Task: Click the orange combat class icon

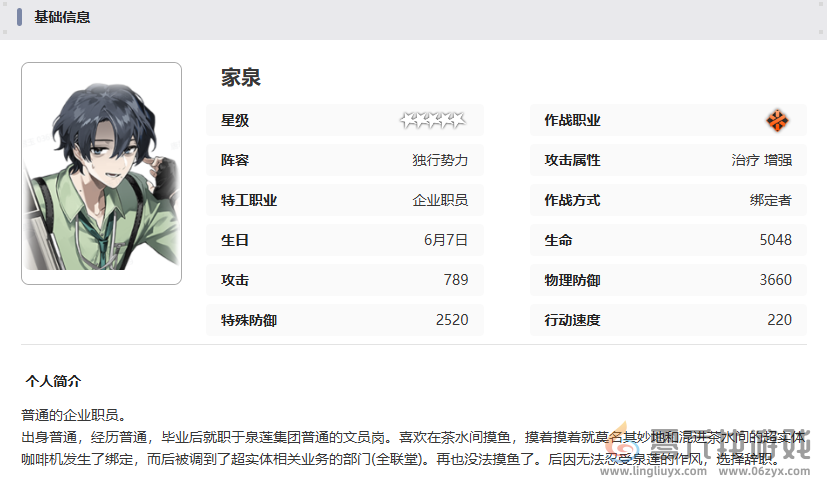Action: point(778,120)
